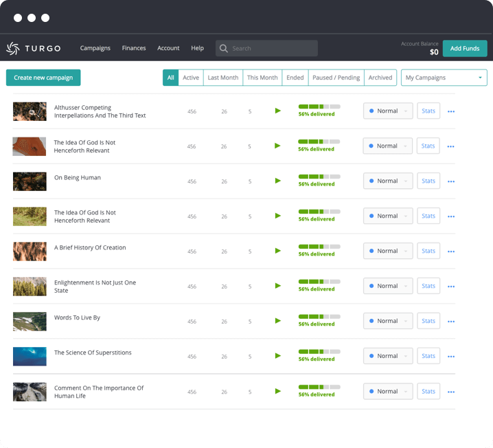Open three-dot menu for A Brief History Of Creation
493x448 pixels.
450,251
